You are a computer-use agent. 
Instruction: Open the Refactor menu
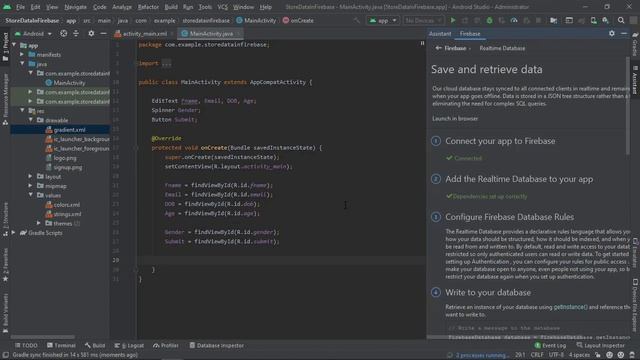coord(148,7)
